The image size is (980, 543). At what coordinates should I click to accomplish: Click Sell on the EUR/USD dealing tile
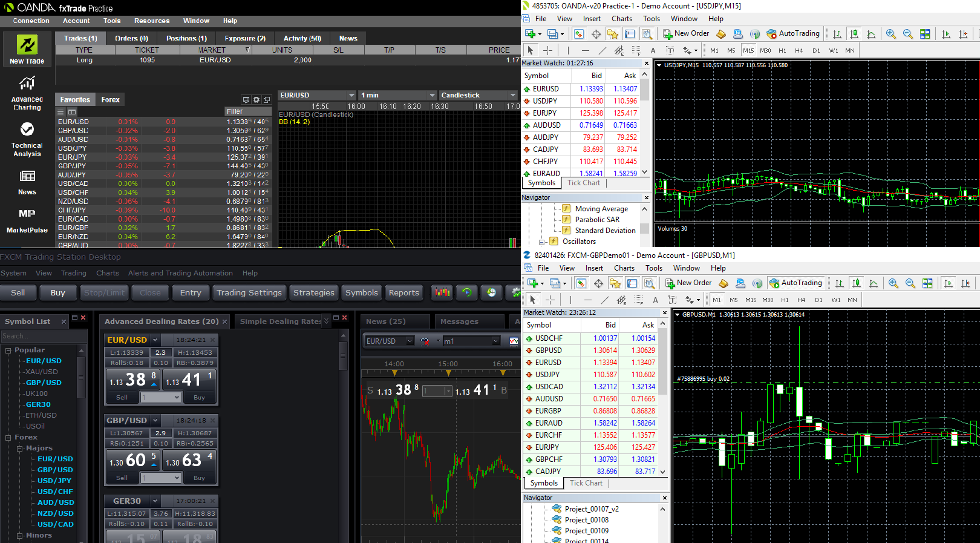(x=122, y=398)
